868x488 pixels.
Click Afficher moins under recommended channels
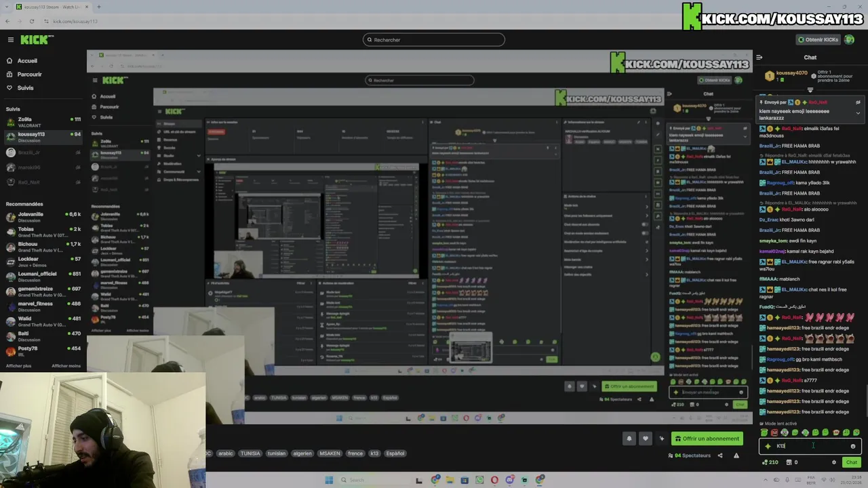point(66,366)
